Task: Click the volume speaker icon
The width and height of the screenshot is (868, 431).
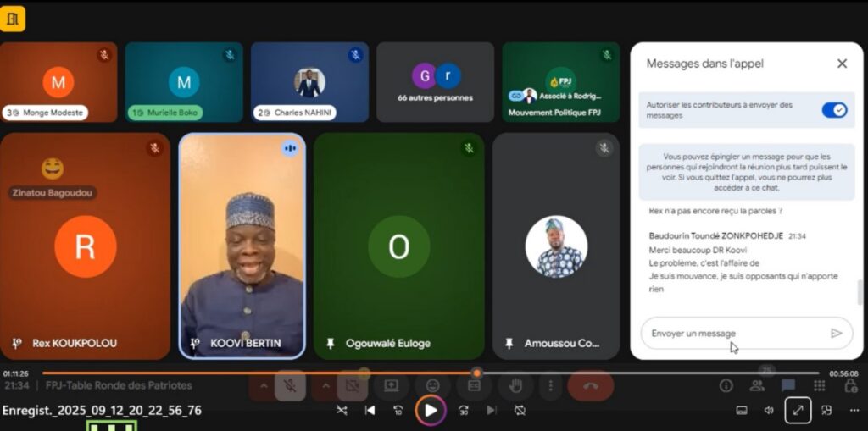Action: (x=769, y=411)
